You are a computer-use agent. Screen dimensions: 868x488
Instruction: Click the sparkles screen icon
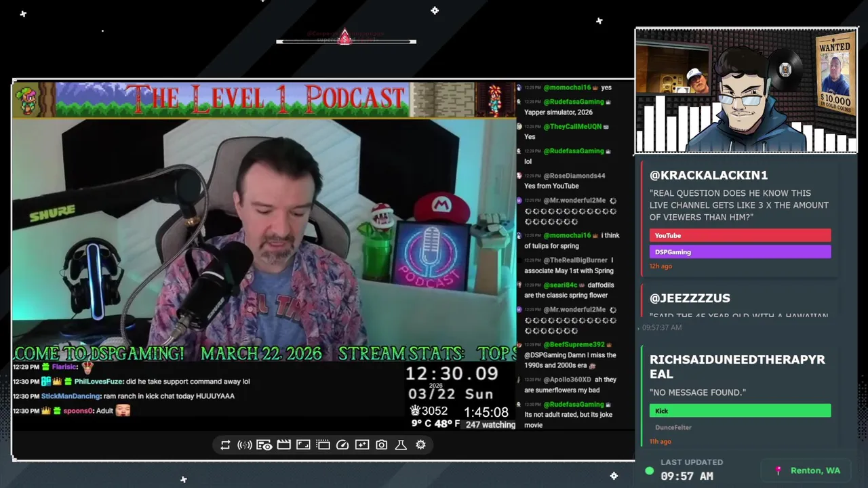(x=362, y=445)
